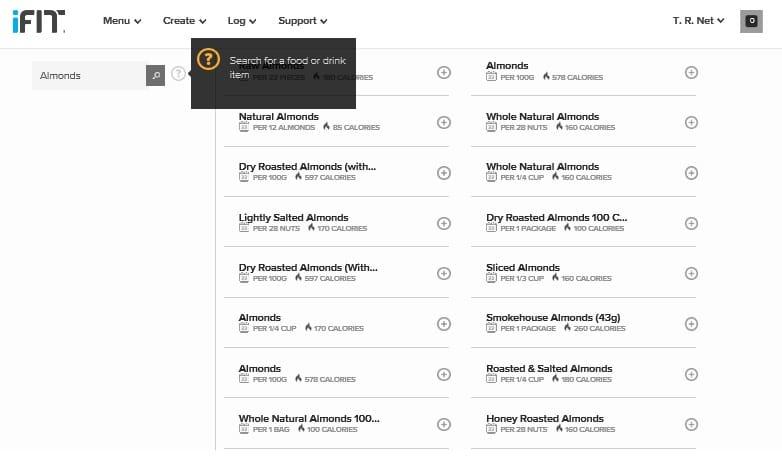Add Dry Roasted Almonds (With... second entry

tap(444, 273)
